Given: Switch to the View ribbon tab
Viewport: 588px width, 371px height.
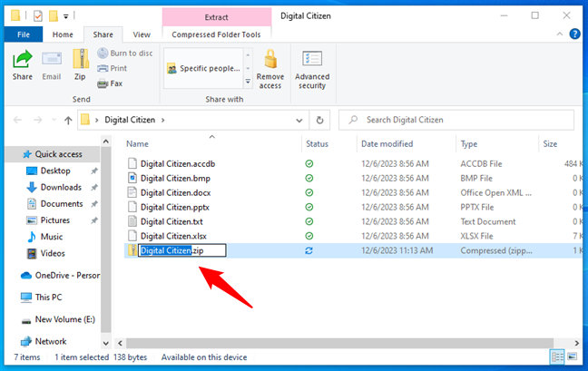Looking at the screenshot, I should pos(142,34).
